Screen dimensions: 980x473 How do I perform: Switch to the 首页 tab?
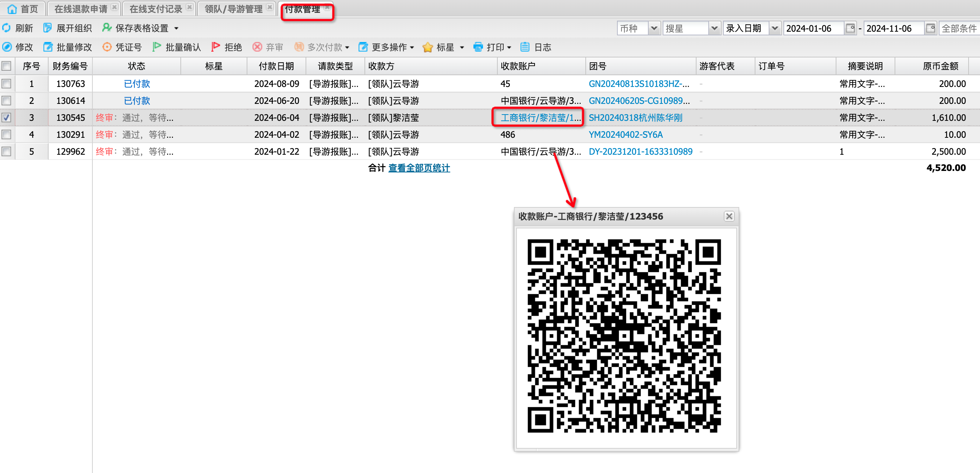[x=23, y=9]
